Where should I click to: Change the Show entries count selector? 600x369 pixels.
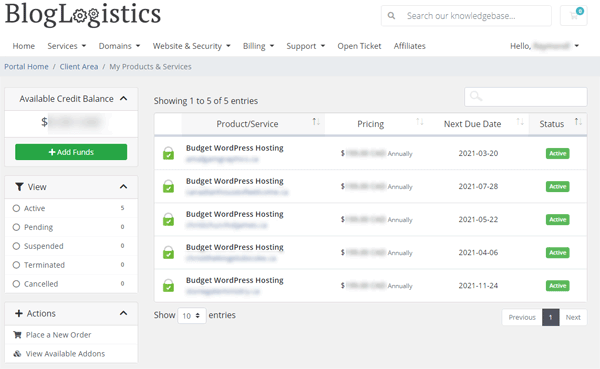pyautogui.click(x=192, y=315)
